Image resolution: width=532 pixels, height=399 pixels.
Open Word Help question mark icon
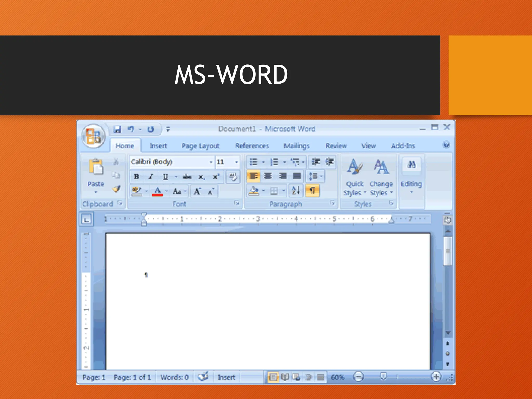pyautogui.click(x=446, y=145)
